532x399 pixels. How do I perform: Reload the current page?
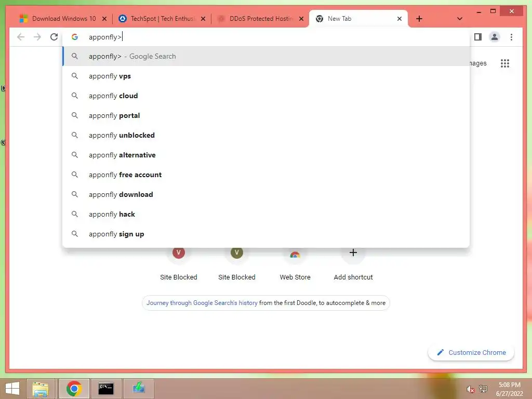point(54,37)
